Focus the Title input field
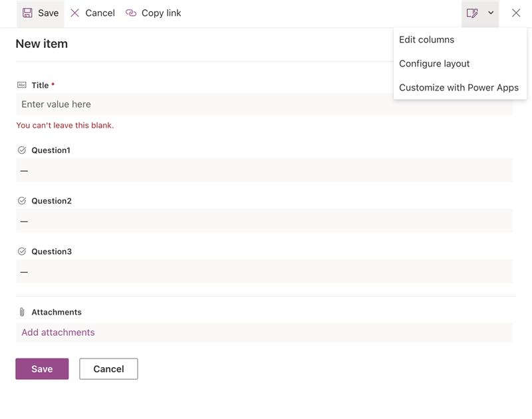The height and width of the screenshot is (419, 532). 264,104
